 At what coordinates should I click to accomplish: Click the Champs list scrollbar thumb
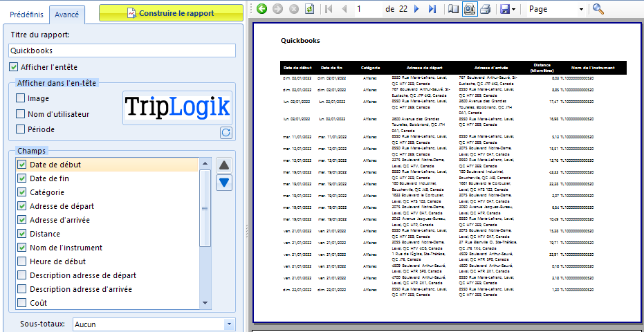pos(205,208)
